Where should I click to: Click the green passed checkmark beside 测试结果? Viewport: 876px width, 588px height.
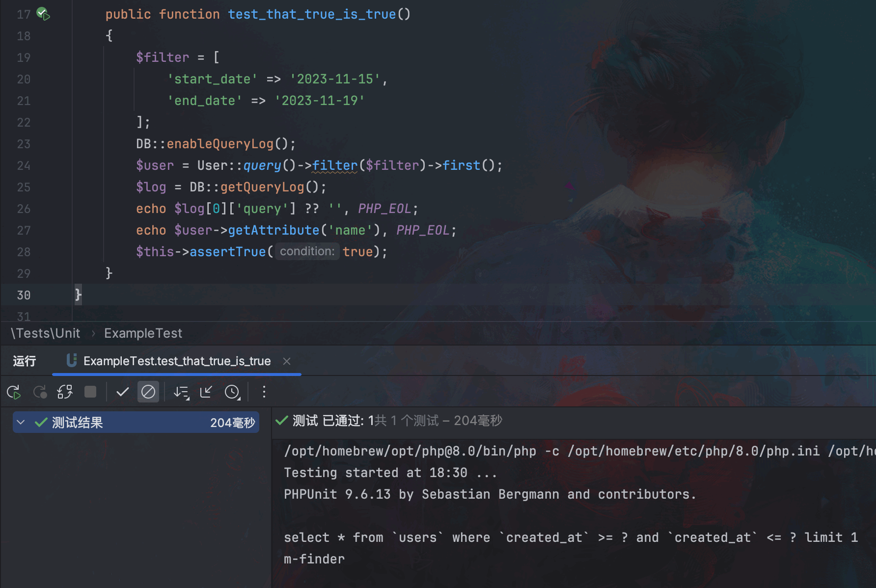pos(41,422)
